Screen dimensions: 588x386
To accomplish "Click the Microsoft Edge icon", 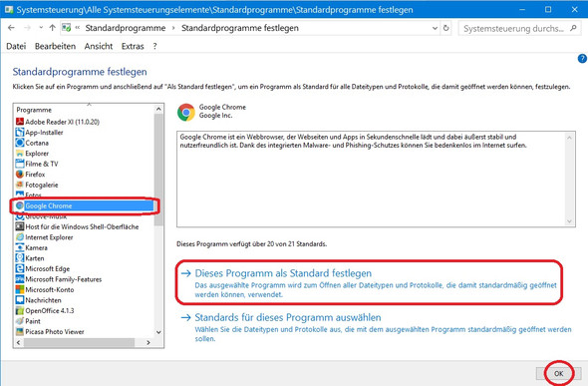I will click(20, 268).
